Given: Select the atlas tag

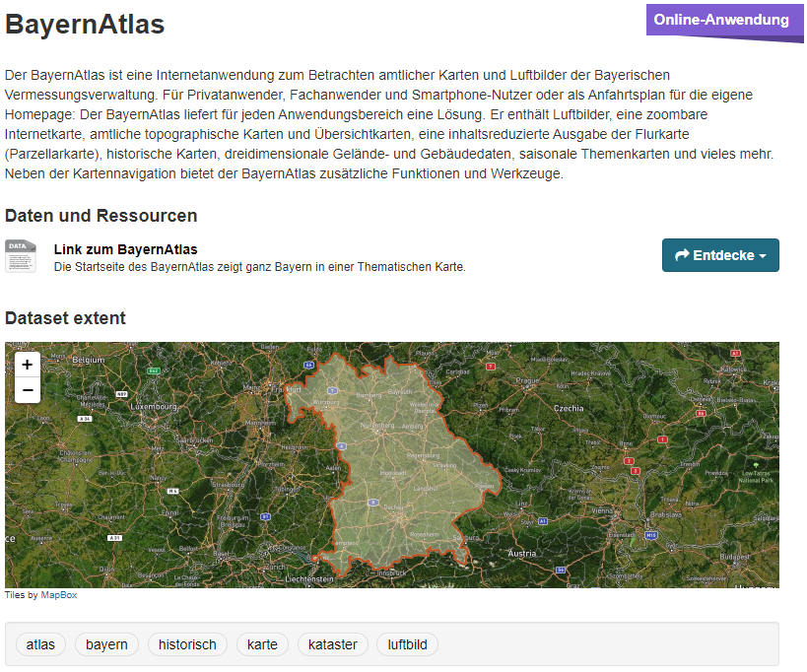Looking at the screenshot, I should click(40, 644).
